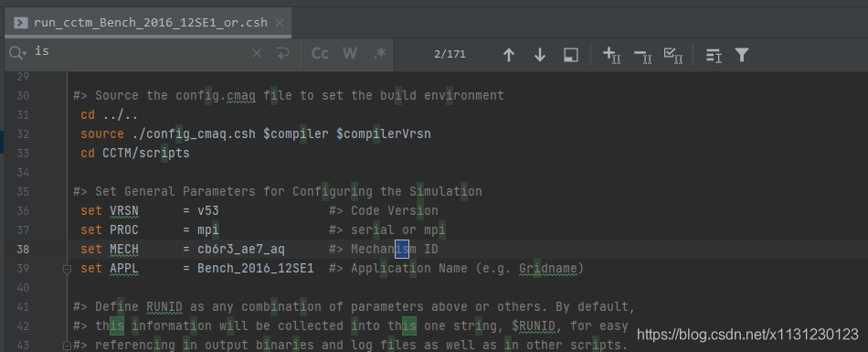Insert new line in search field

[x=282, y=53]
